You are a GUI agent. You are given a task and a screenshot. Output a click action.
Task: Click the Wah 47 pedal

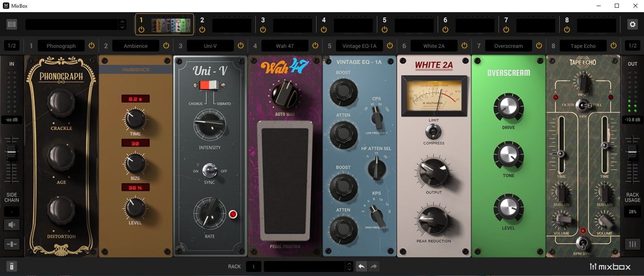point(285,182)
